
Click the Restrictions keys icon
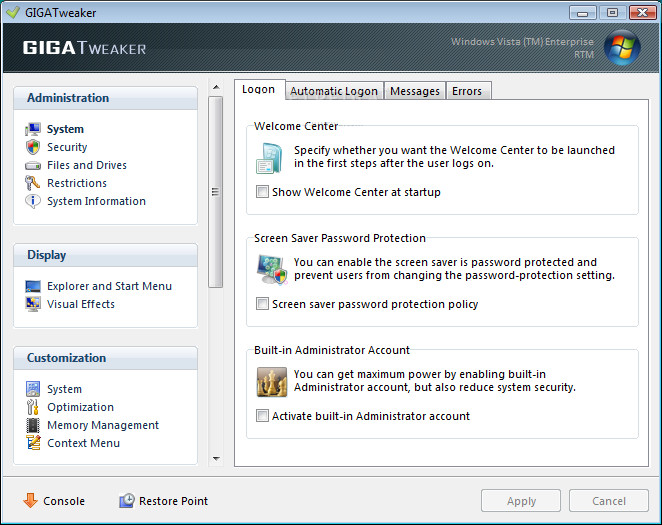coord(33,183)
